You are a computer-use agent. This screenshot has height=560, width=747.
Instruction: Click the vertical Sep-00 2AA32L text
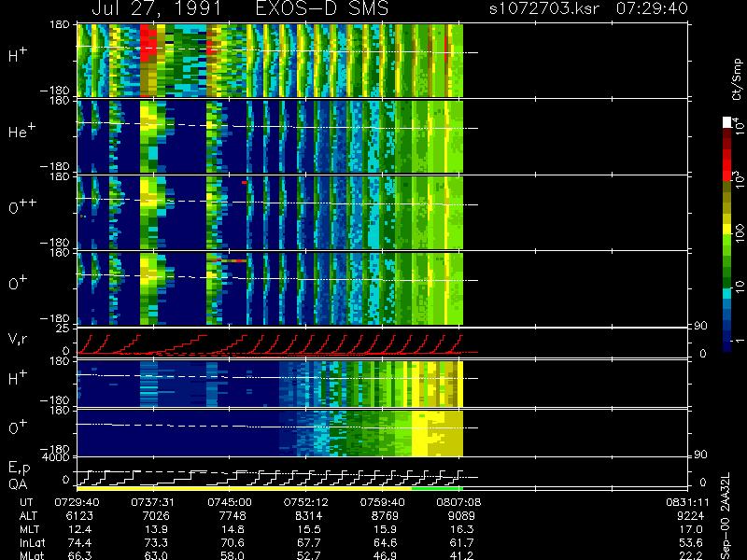(x=726, y=516)
